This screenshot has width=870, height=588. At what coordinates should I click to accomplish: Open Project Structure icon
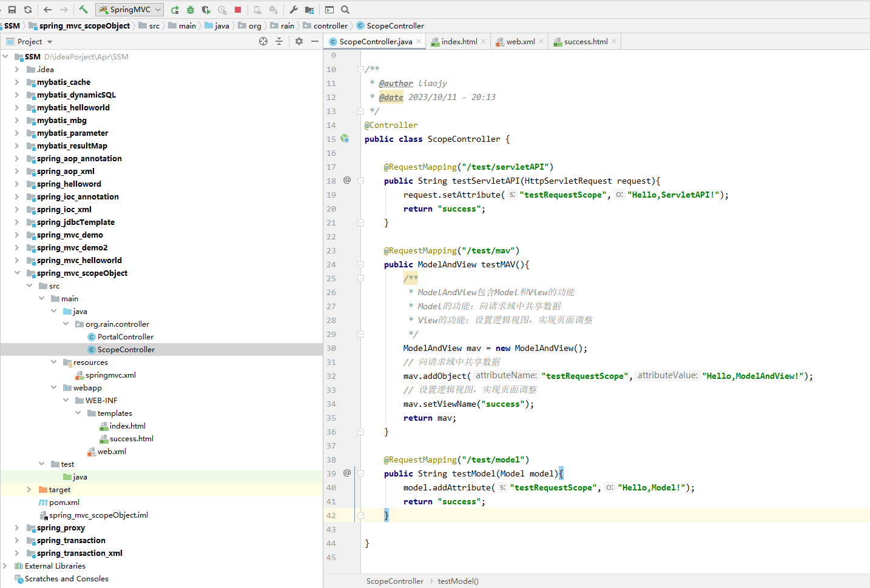(309, 10)
